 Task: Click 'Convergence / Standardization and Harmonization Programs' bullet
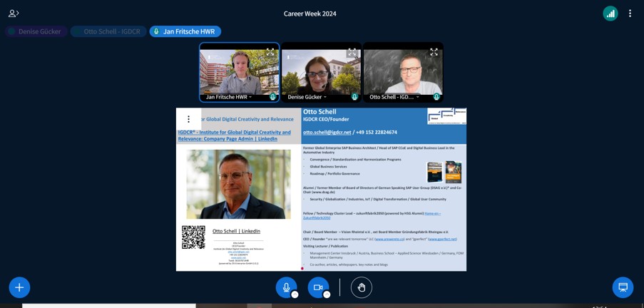[x=355, y=159]
